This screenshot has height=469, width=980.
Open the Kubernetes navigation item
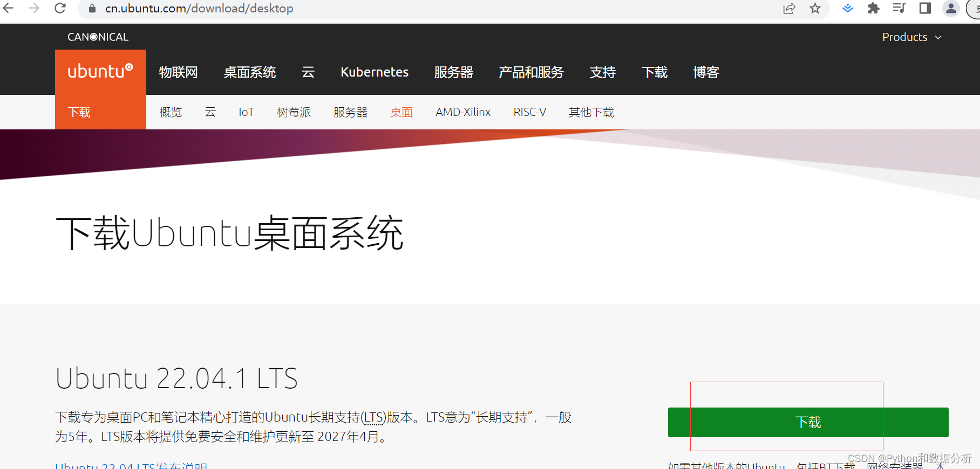click(x=375, y=72)
